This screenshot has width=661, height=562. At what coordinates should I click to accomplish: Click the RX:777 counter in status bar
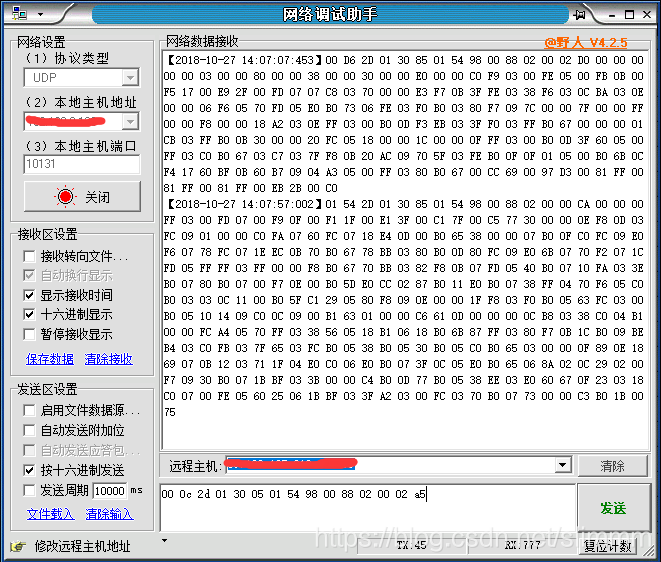click(x=523, y=545)
